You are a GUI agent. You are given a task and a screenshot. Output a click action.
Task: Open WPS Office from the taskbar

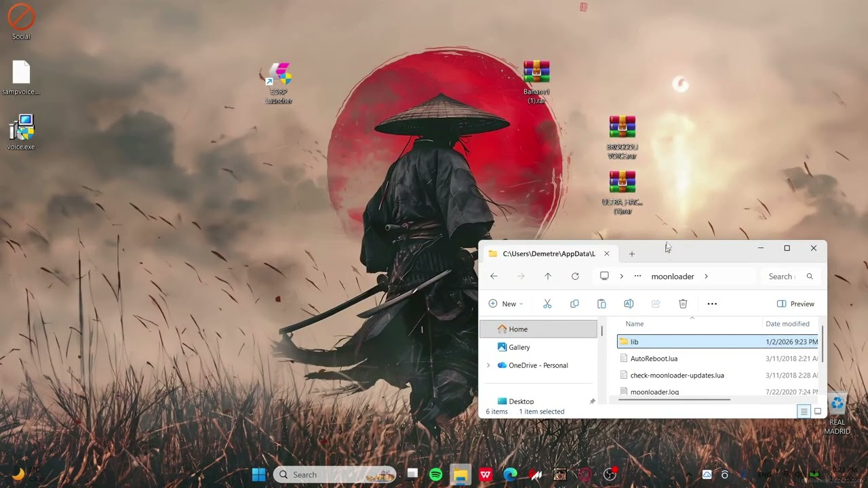point(486,474)
